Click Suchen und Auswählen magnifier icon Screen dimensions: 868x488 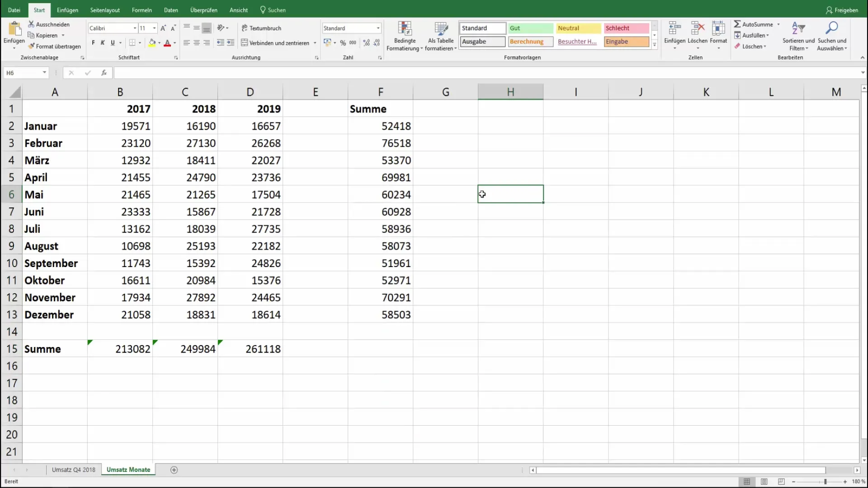click(x=832, y=28)
